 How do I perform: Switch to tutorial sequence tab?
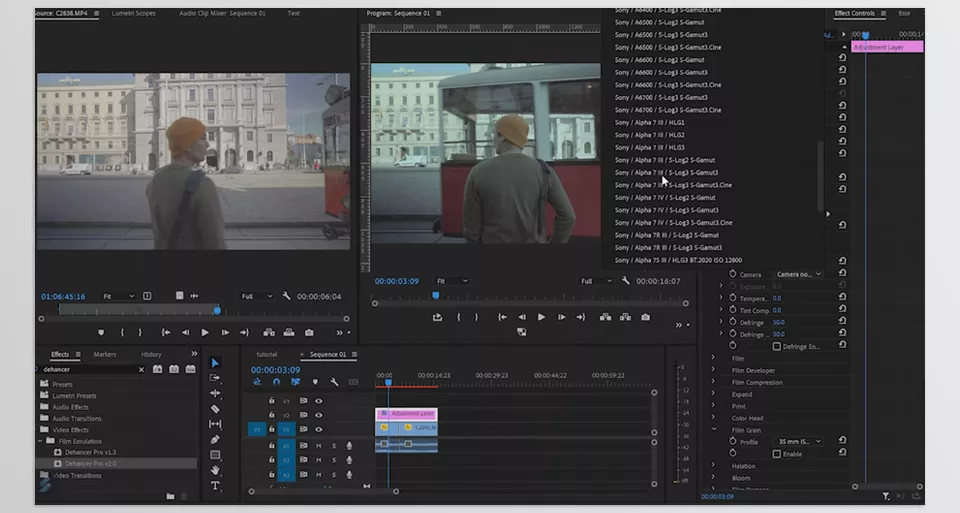[x=266, y=354]
